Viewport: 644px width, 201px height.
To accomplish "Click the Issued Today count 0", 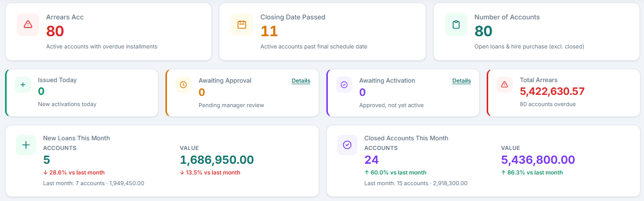I will click(x=41, y=92).
